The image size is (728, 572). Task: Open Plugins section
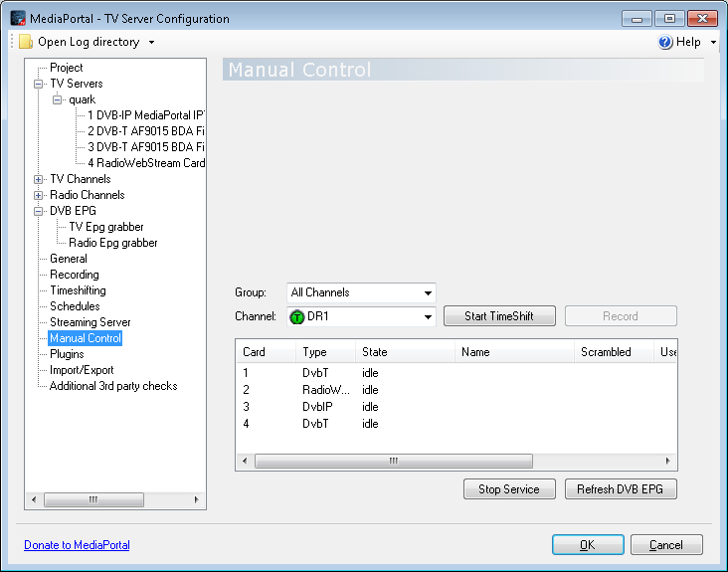point(67,354)
